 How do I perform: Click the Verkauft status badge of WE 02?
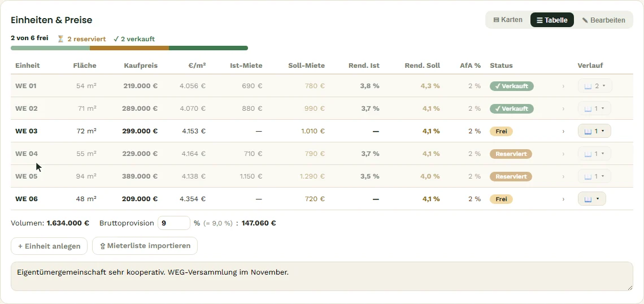tap(511, 109)
